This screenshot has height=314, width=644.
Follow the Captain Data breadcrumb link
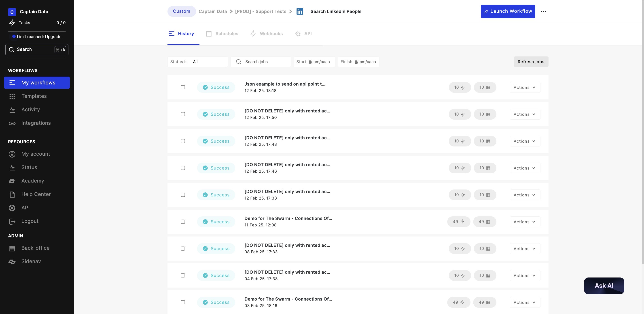(212, 11)
